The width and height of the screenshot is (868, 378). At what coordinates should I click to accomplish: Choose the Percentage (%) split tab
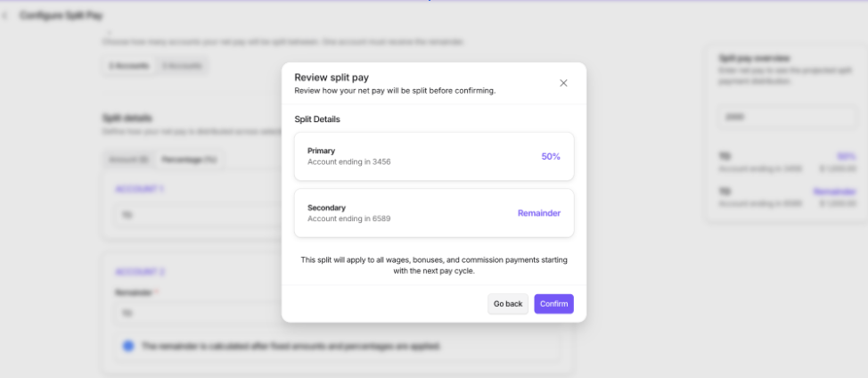188,160
